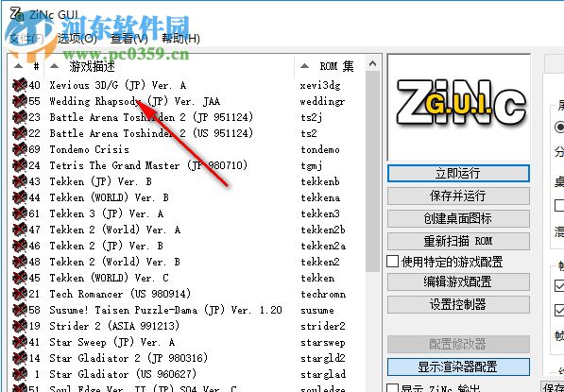Click the icon beside Tetris The Grand Master
Viewport: 564px width, 392px height.
coord(20,165)
